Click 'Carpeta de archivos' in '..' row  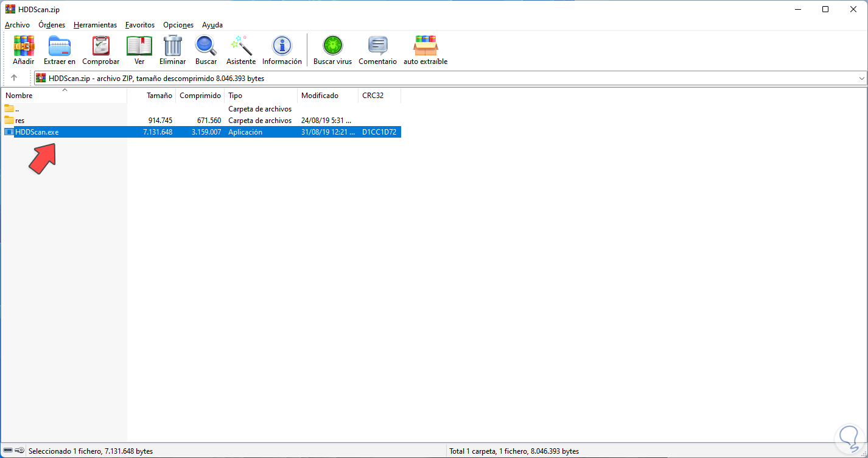260,109
